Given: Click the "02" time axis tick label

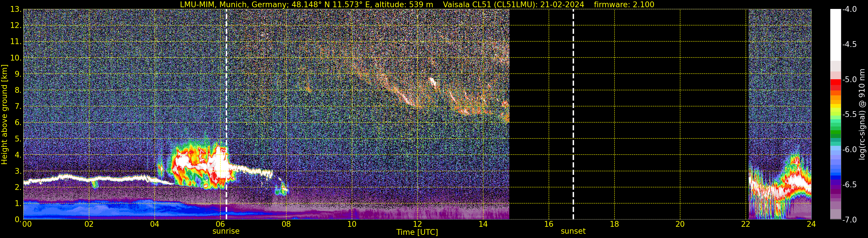Looking at the screenshot, I should 89,224.
